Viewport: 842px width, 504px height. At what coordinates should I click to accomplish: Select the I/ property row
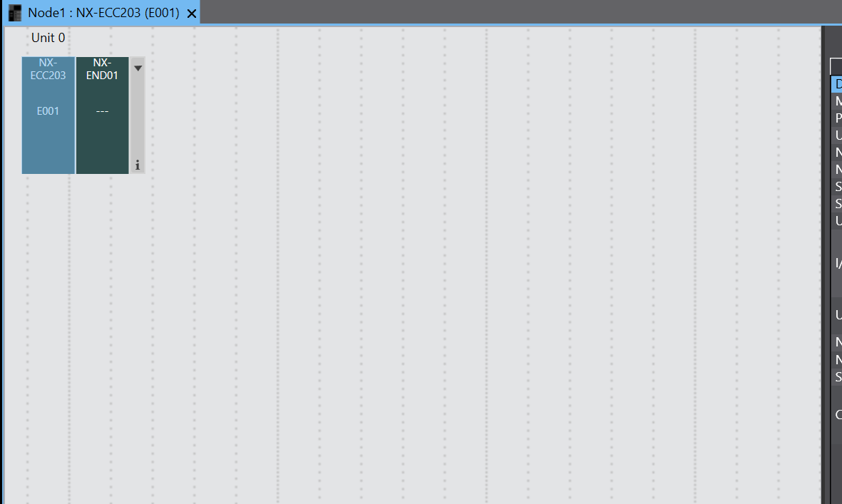(x=836, y=263)
